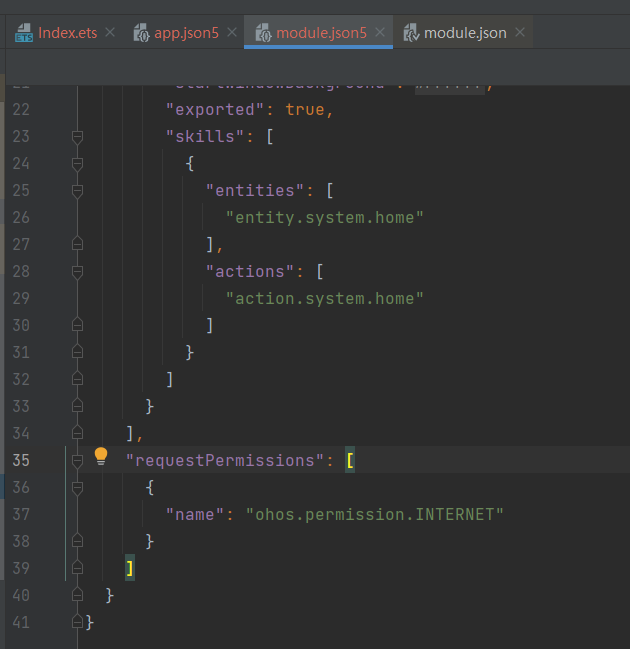Collapse the actions array at line 28
This screenshot has height=649, width=630.
coord(77,272)
